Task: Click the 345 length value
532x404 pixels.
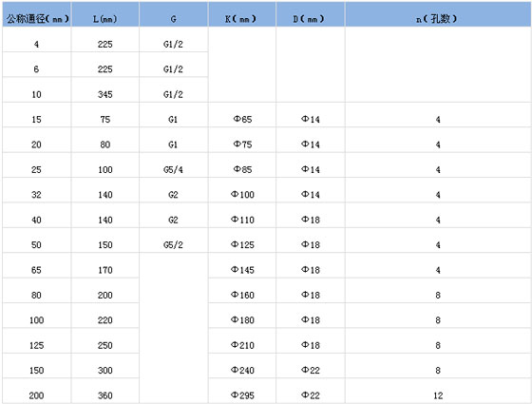Action: click(x=105, y=94)
